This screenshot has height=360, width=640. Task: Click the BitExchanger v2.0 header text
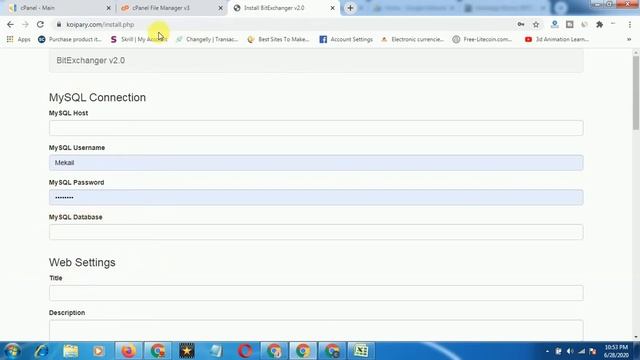[x=91, y=60]
